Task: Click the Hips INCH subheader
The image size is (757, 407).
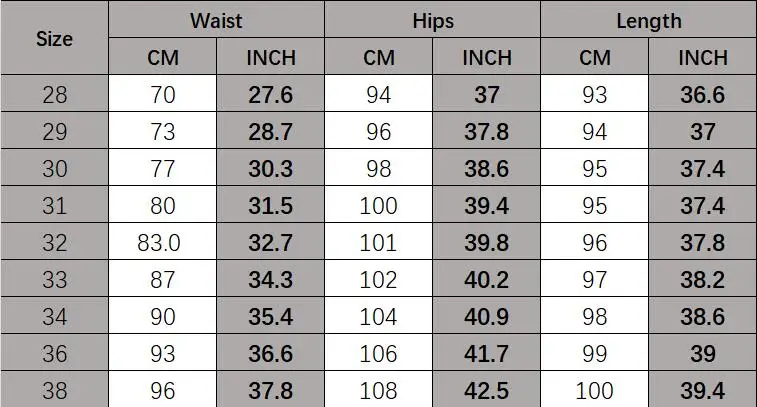Action: (487, 56)
